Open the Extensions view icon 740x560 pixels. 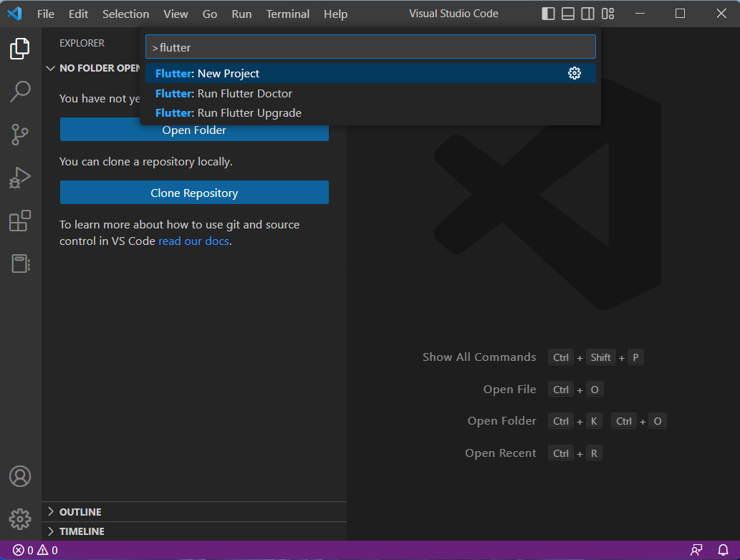click(x=20, y=221)
